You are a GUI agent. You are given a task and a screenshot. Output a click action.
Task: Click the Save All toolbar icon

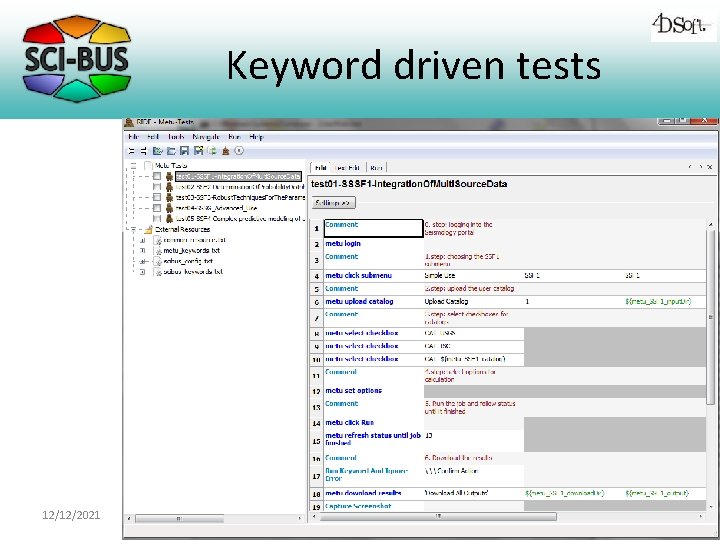(198, 151)
